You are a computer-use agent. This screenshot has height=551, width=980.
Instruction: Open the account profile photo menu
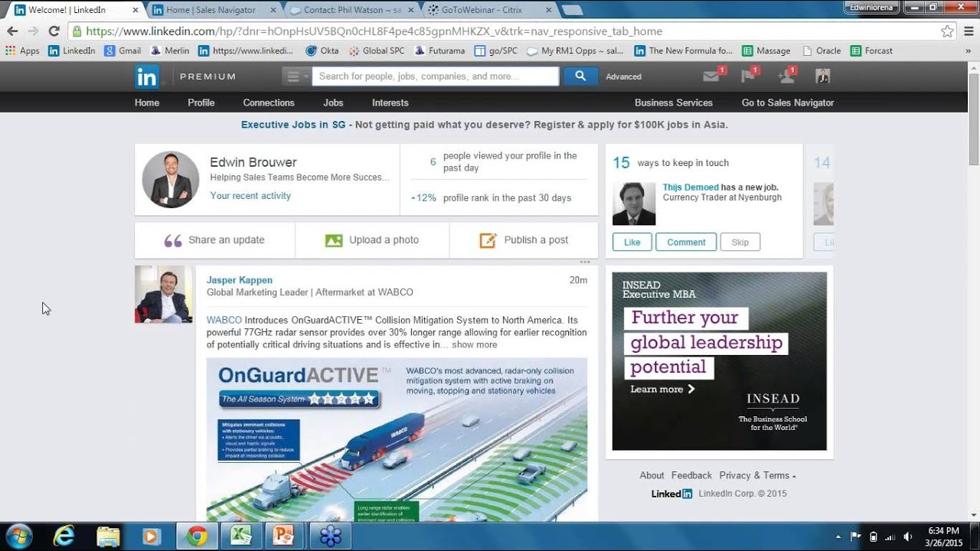click(822, 76)
